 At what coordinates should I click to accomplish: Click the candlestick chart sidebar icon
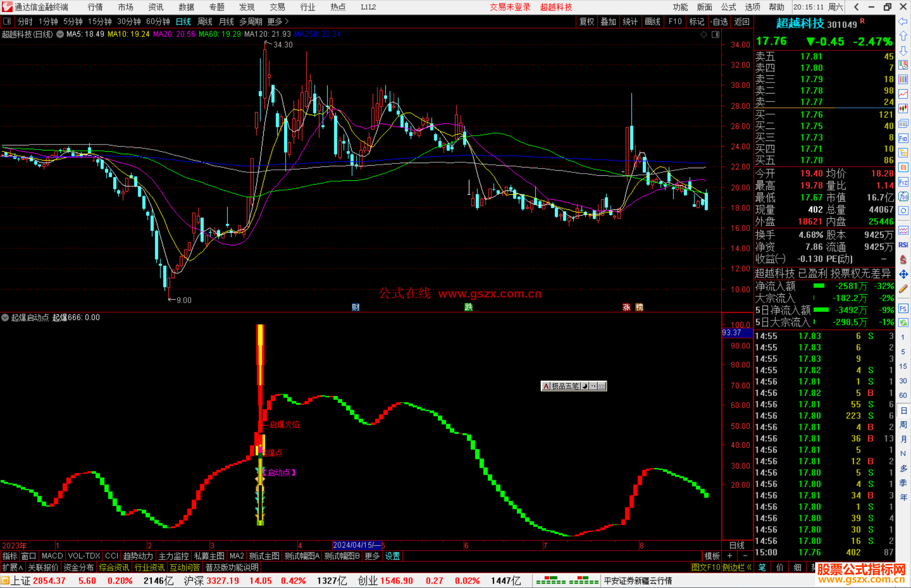tap(903, 108)
